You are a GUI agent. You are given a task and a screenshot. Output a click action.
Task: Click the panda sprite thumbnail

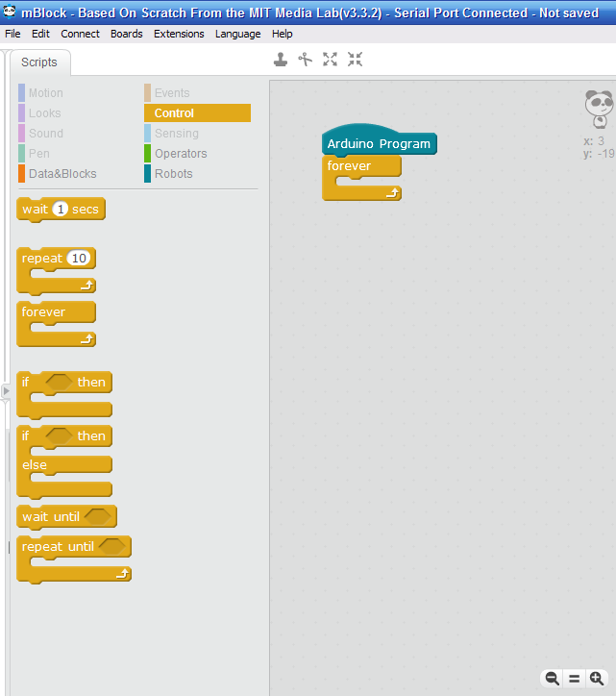click(599, 109)
